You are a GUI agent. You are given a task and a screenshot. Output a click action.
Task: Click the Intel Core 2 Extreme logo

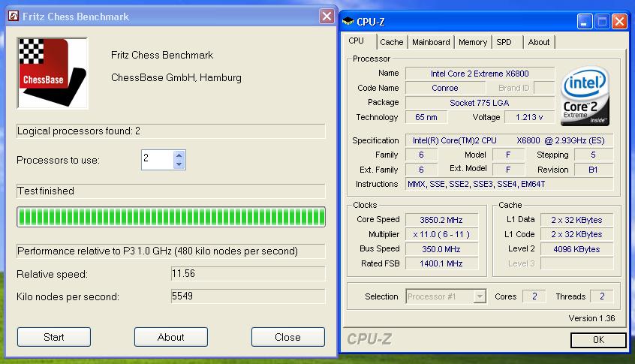(585, 97)
